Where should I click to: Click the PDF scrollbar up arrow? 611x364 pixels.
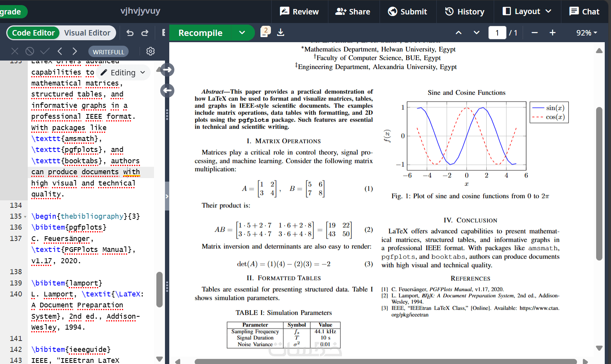(599, 51)
